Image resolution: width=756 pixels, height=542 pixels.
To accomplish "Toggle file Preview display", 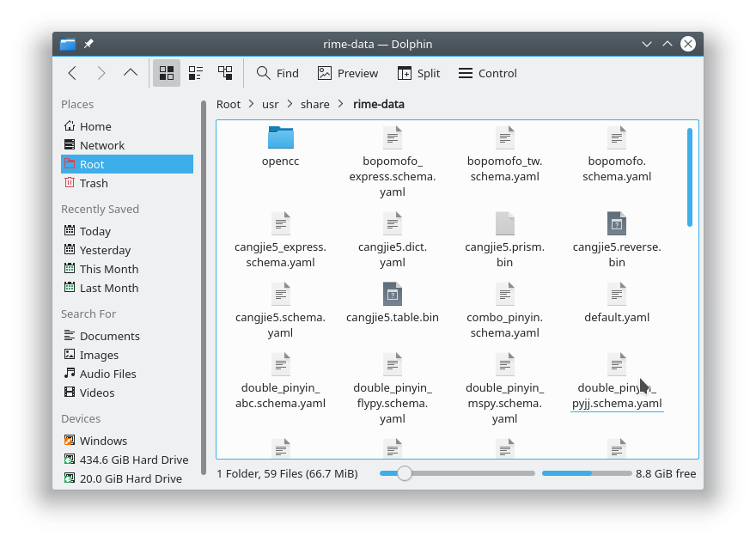I will (348, 73).
